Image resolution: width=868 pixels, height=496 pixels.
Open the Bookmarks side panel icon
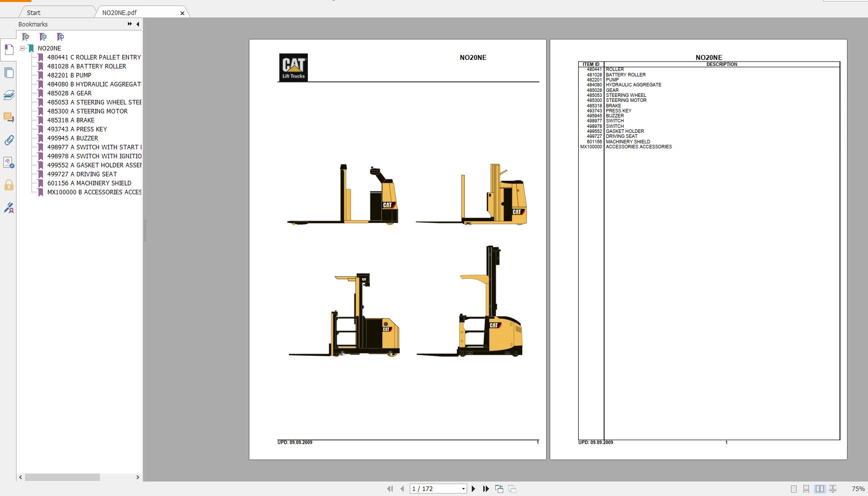tap(8, 49)
